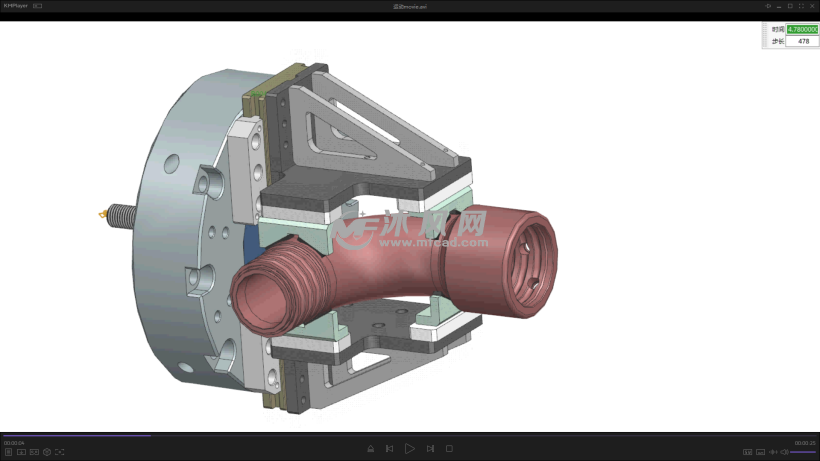Click the total duration 00:00:25

[805, 443]
